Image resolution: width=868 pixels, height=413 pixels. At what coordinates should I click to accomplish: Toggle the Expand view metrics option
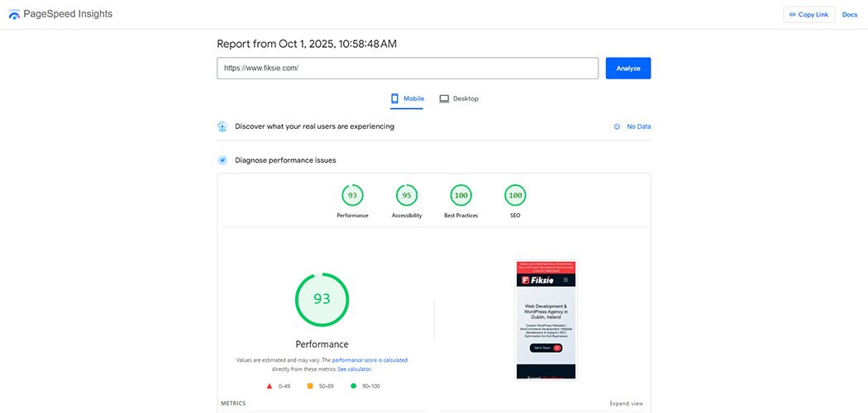pyautogui.click(x=626, y=404)
